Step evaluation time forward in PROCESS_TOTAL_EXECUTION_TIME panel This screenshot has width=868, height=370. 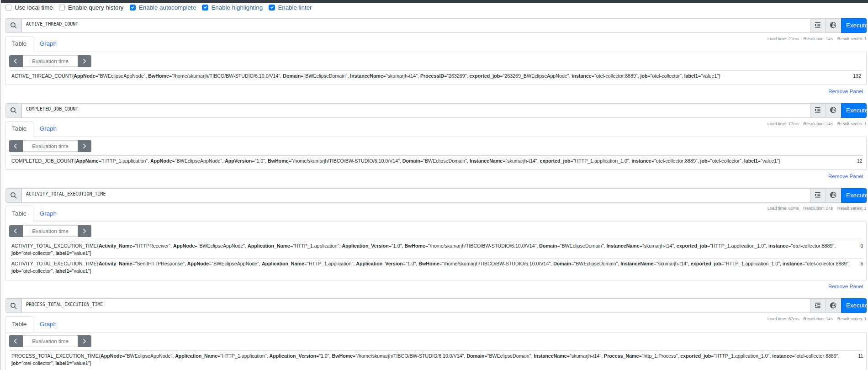(85, 341)
